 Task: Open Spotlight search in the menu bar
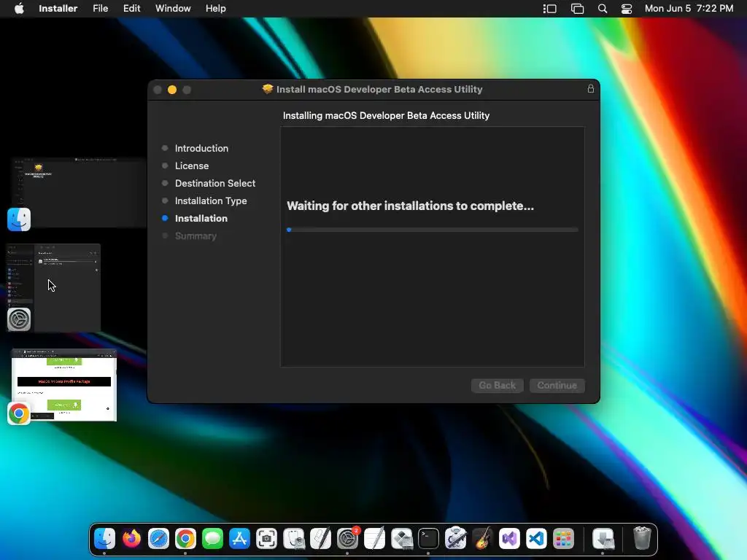[x=603, y=9]
